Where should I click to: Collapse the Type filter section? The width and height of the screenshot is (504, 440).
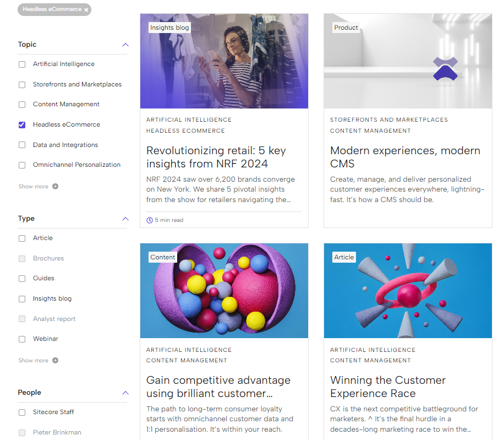125,219
